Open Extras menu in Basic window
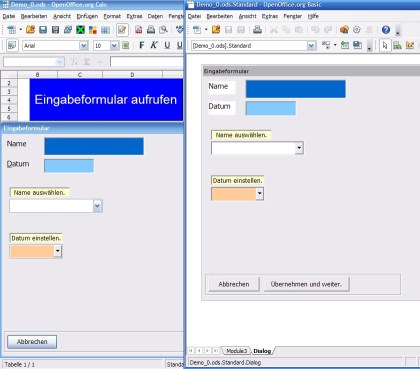 (x=270, y=16)
